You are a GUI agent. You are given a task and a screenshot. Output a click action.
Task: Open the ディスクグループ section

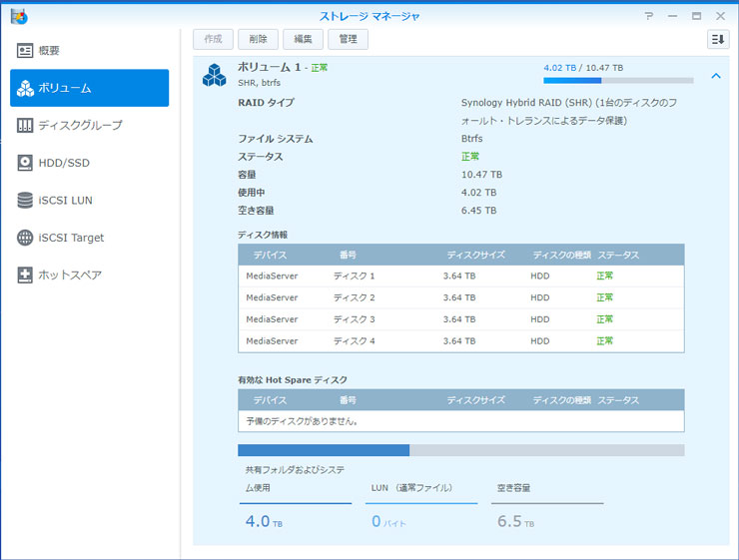[89, 126]
